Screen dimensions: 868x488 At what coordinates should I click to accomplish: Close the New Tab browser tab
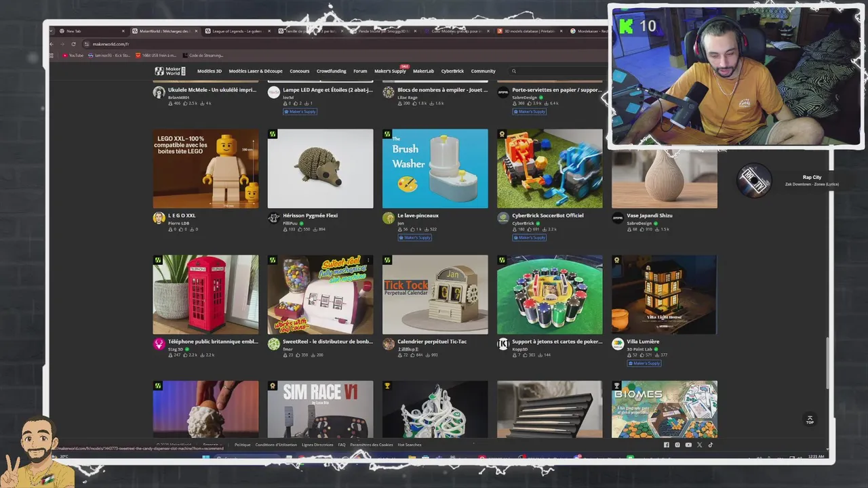pyautogui.click(x=123, y=31)
